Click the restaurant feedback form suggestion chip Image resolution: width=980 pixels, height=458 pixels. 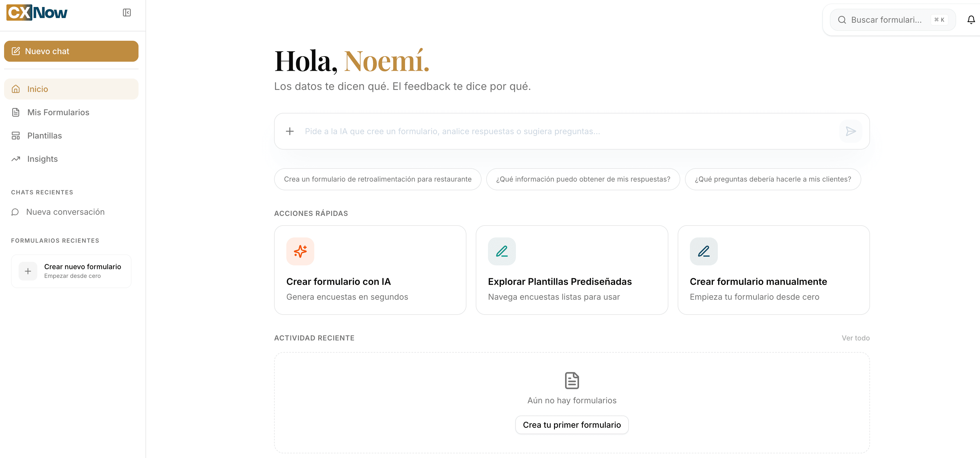(x=377, y=179)
